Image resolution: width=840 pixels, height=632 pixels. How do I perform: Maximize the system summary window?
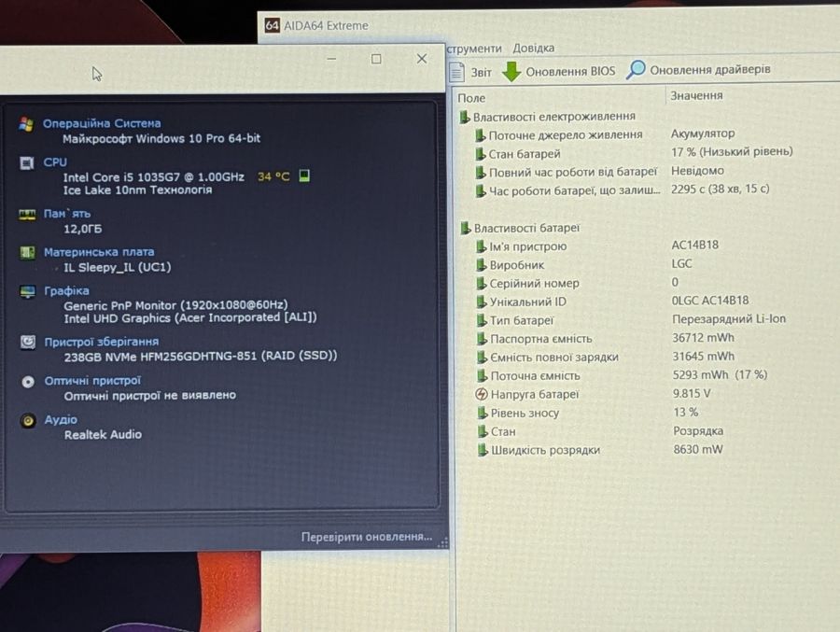[x=377, y=59]
